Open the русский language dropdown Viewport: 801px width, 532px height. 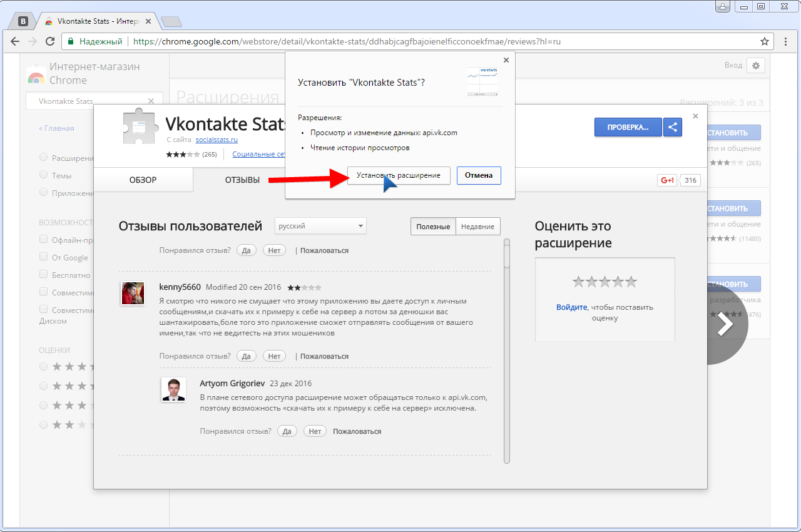coord(320,226)
